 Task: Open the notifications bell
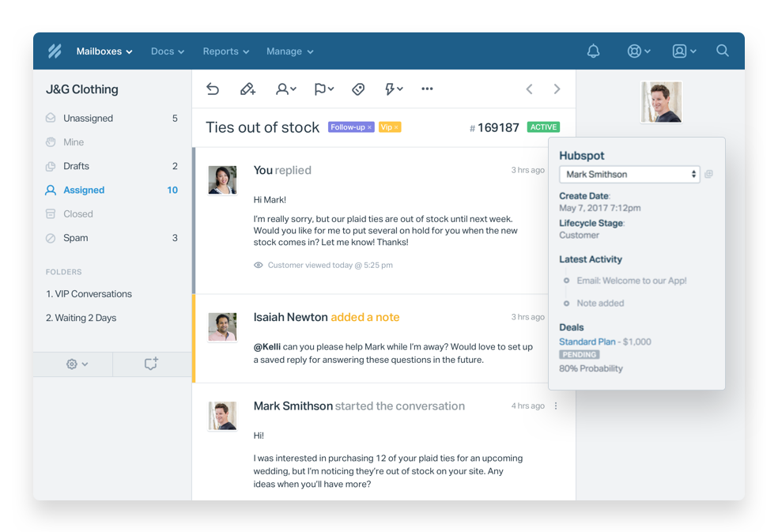pyautogui.click(x=593, y=51)
